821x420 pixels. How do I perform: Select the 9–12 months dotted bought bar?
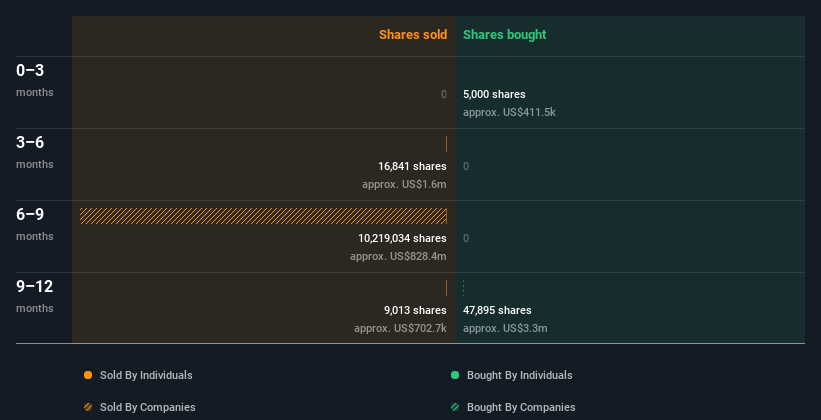click(463, 288)
